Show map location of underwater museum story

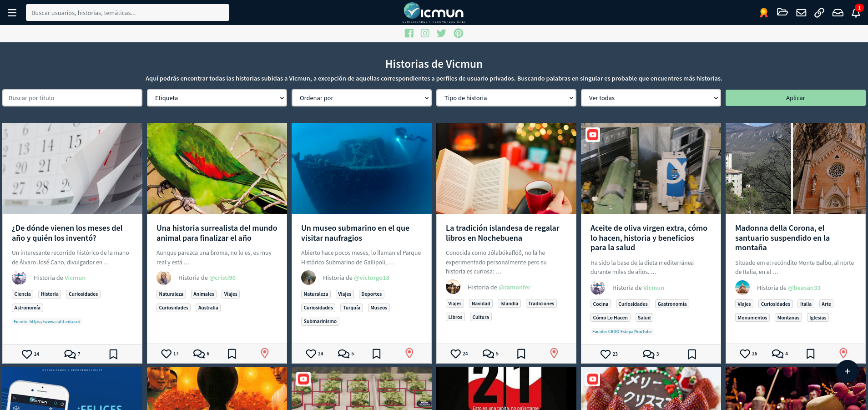click(409, 353)
